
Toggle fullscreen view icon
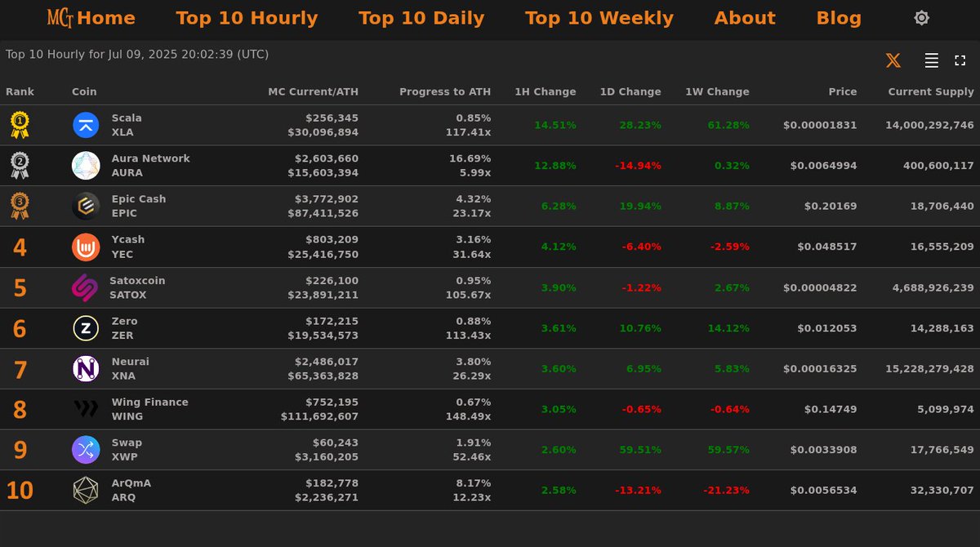[x=960, y=60]
